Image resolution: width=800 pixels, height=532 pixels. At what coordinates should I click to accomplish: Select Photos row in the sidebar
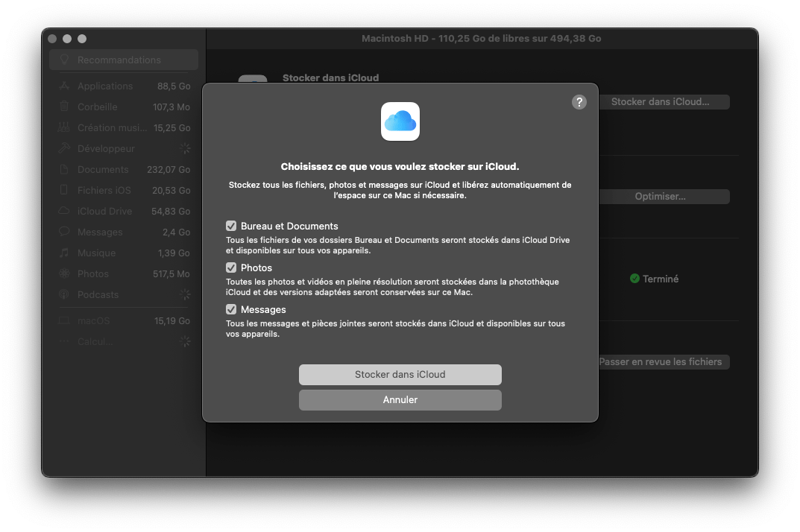(124, 274)
